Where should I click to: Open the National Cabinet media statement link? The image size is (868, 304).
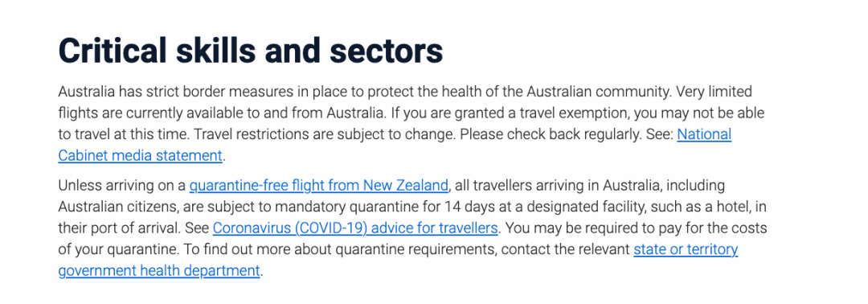point(704,134)
